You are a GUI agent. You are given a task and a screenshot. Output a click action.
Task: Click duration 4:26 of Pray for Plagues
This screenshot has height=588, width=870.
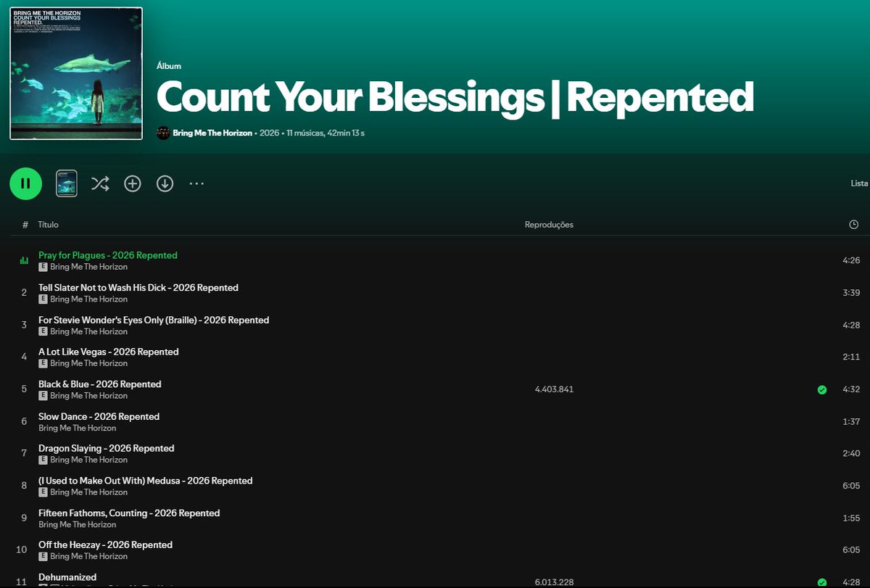click(851, 260)
